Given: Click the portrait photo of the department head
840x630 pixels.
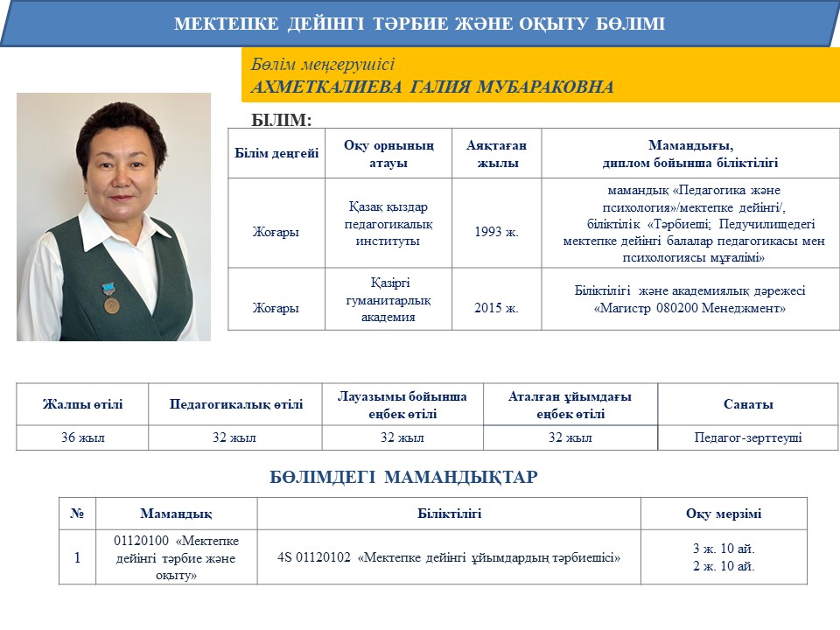Looking at the screenshot, I should [x=114, y=217].
